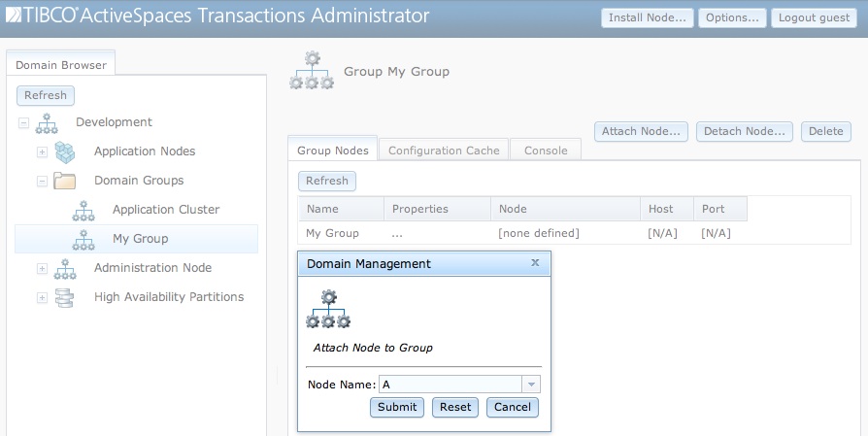Expand the Administration Node entry
The height and width of the screenshot is (436, 868).
(x=42, y=268)
